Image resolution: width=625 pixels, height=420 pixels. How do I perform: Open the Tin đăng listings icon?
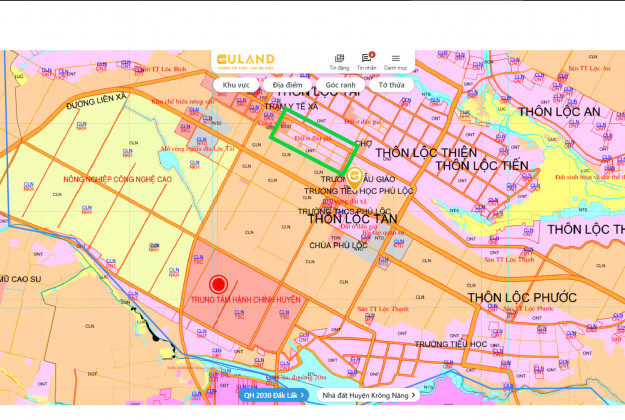click(x=339, y=62)
